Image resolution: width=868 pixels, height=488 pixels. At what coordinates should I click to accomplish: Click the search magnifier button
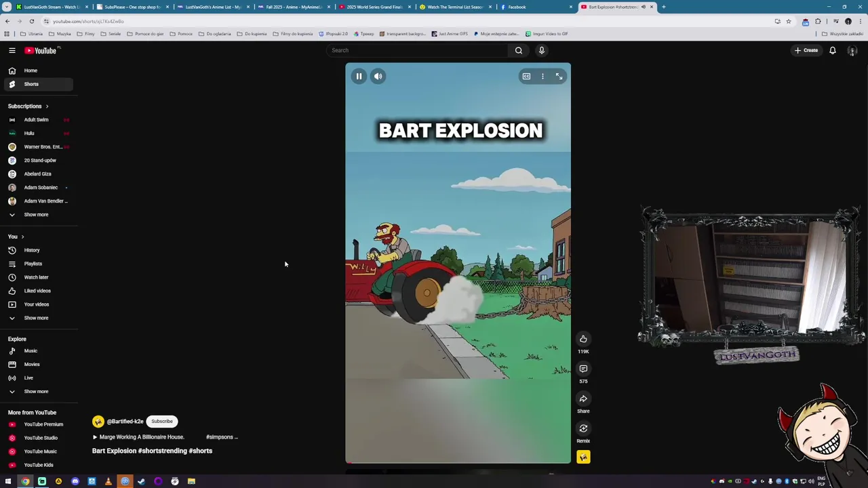[x=518, y=50]
